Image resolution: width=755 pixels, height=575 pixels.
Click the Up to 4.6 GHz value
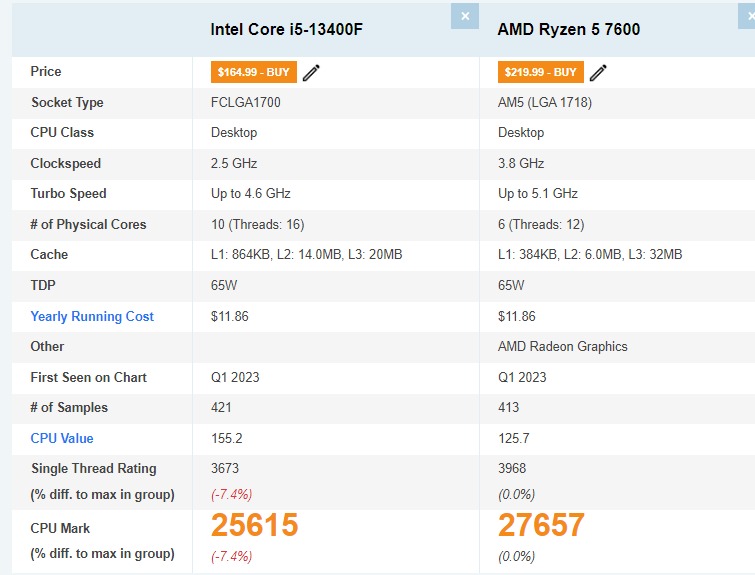pyautogui.click(x=251, y=194)
